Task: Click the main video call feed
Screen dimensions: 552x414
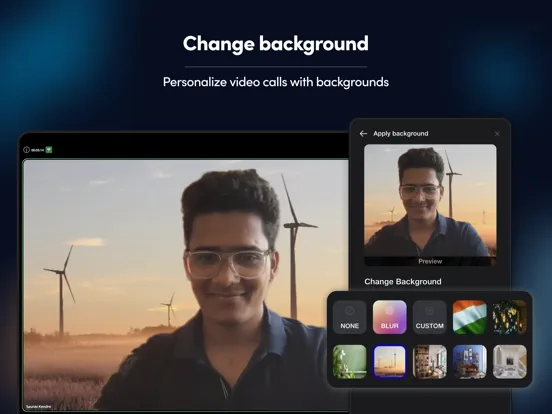Action: pos(186,285)
